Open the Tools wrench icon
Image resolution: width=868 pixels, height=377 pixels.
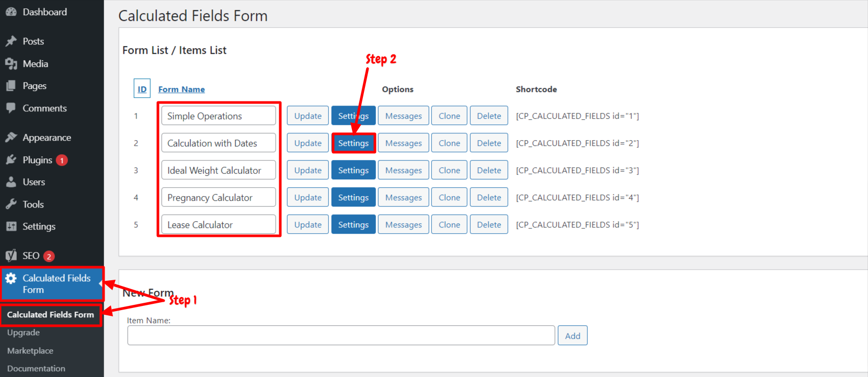coord(11,204)
